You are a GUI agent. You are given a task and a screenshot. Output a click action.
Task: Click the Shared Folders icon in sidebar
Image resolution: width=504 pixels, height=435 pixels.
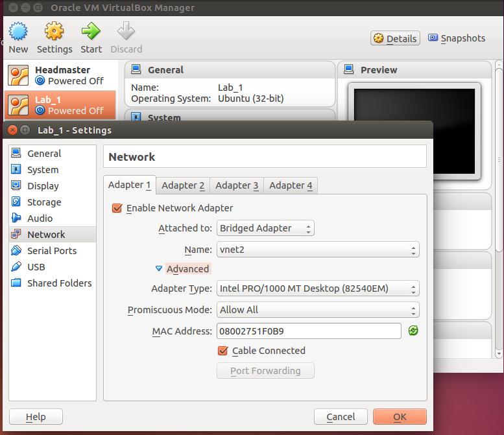[x=16, y=283]
